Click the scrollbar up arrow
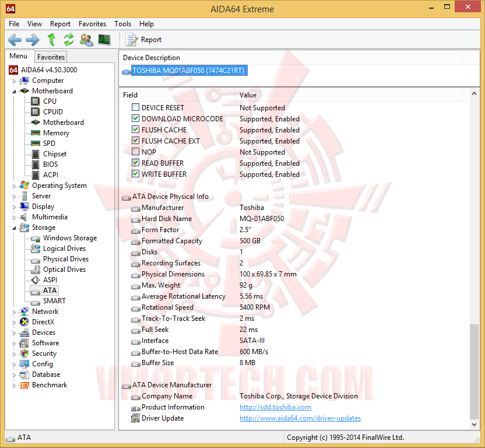Viewport: 485px width, 448px height. point(474,93)
